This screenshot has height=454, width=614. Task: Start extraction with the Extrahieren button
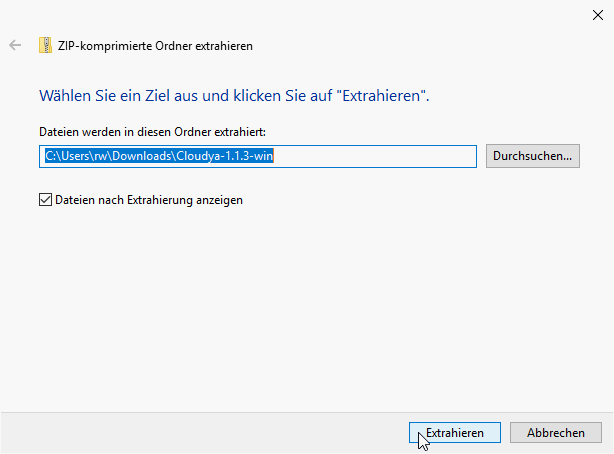[x=455, y=433]
